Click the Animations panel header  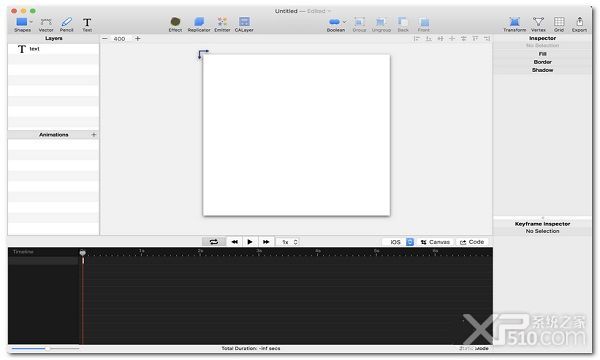(54, 135)
